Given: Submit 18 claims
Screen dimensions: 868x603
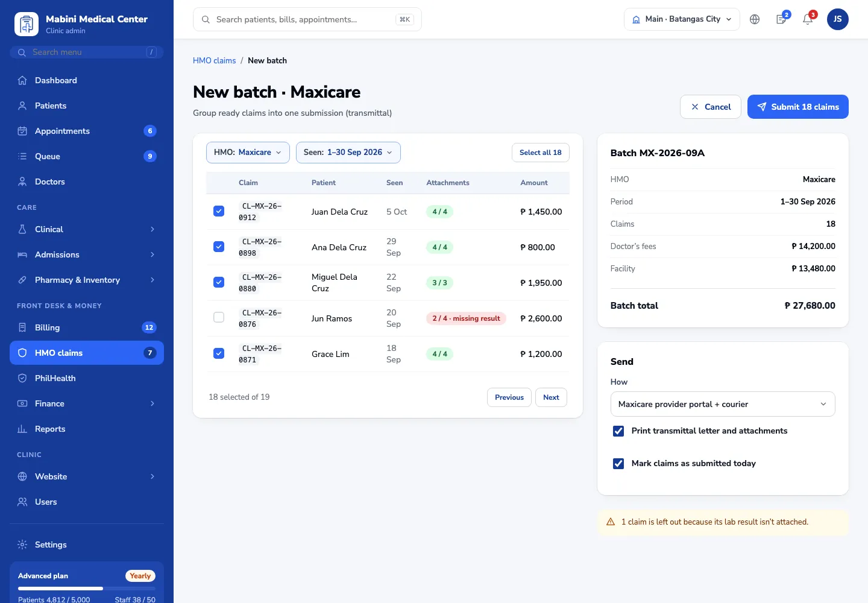Looking at the screenshot, I should [x=798, y=107].
